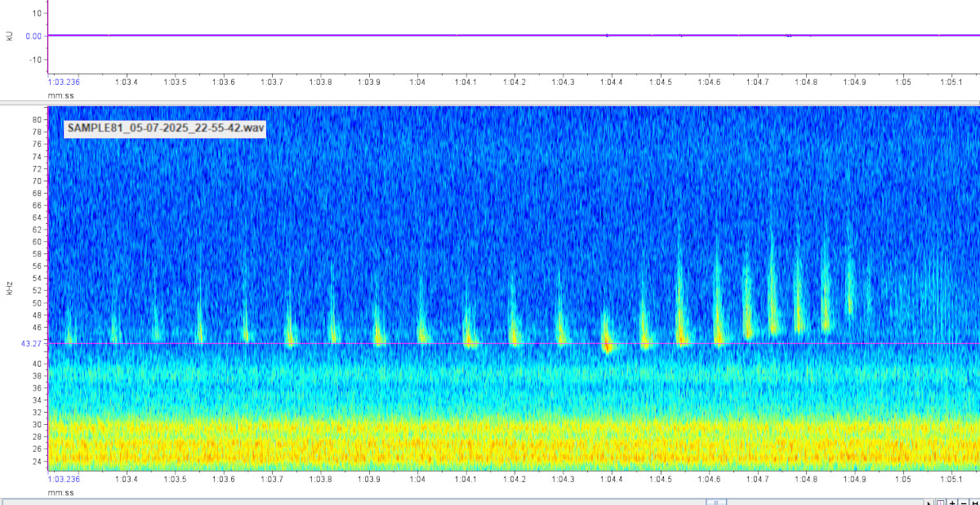Click the magenta horizontal frequency cursor line

pos(514,344)
